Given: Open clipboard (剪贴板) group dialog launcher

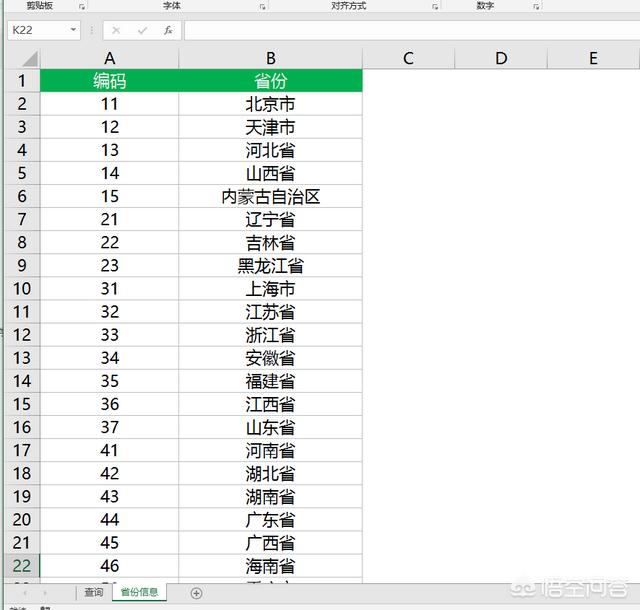Looking at the screenshot, I should [x=82, y=6].
